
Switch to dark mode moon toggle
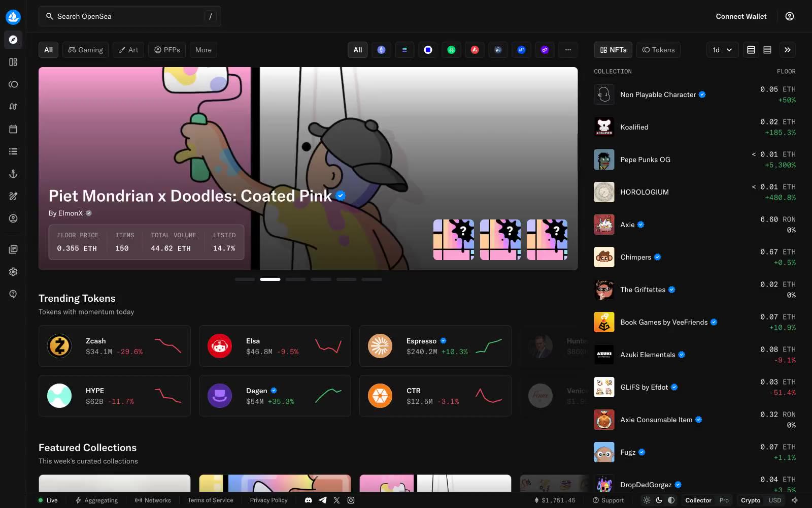659,500
